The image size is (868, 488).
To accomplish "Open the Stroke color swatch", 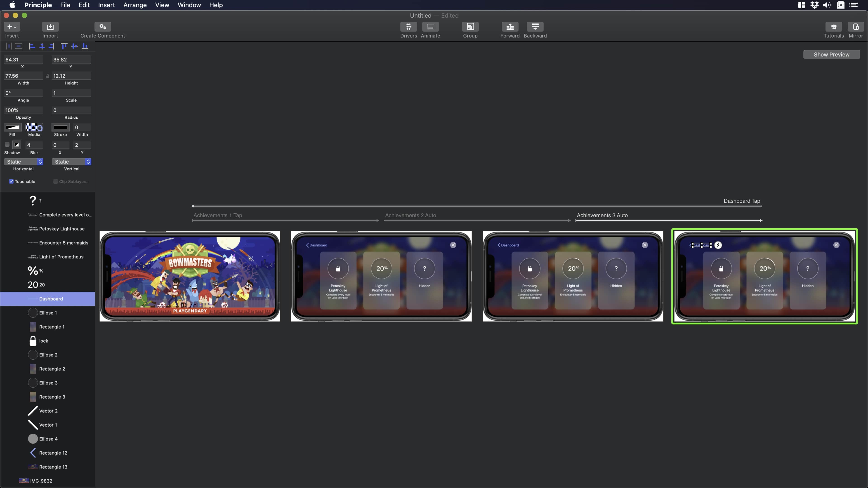I will pyautogui.click(x=61, y=127).
